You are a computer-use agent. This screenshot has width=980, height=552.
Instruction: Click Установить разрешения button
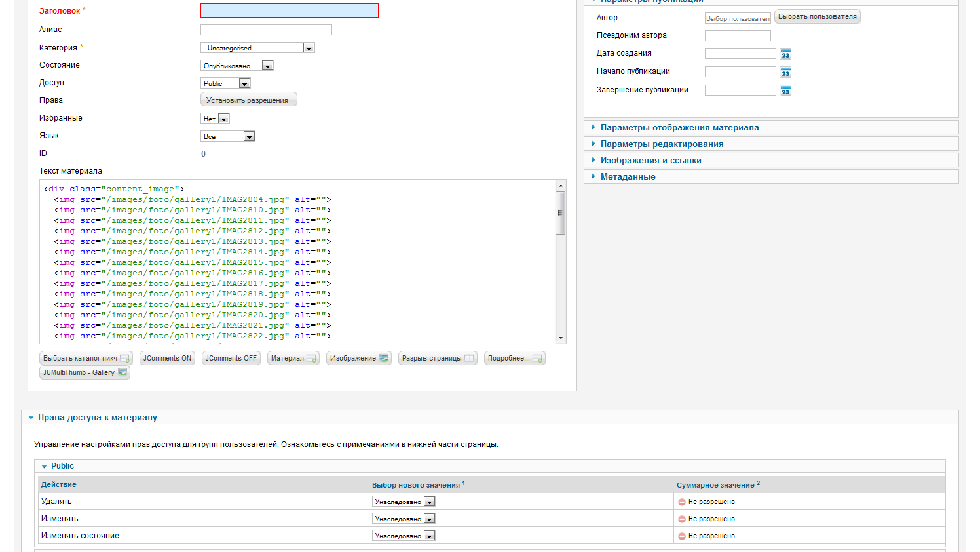click(x=248, y=100)
